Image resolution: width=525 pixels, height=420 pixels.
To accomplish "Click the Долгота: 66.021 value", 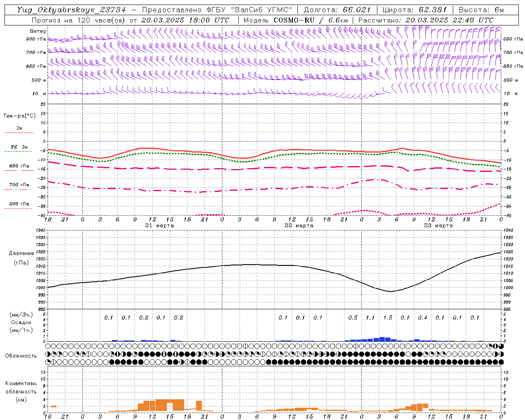I will point(337,10).
